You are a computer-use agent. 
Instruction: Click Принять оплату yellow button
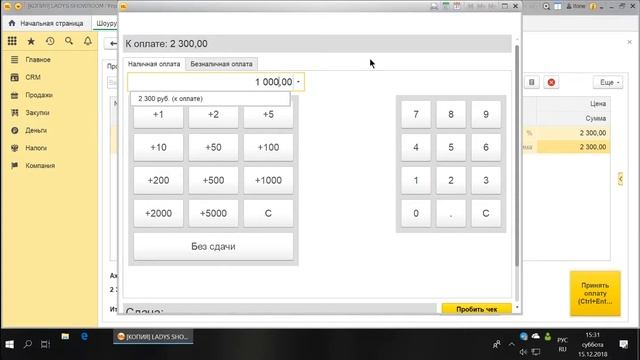pos(595,293)
